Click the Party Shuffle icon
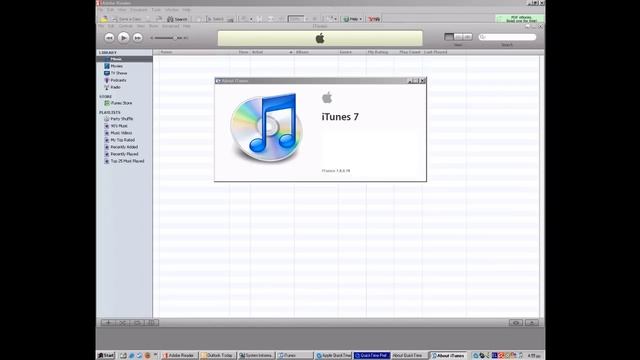The image size is (640, 360). (107, 119)
